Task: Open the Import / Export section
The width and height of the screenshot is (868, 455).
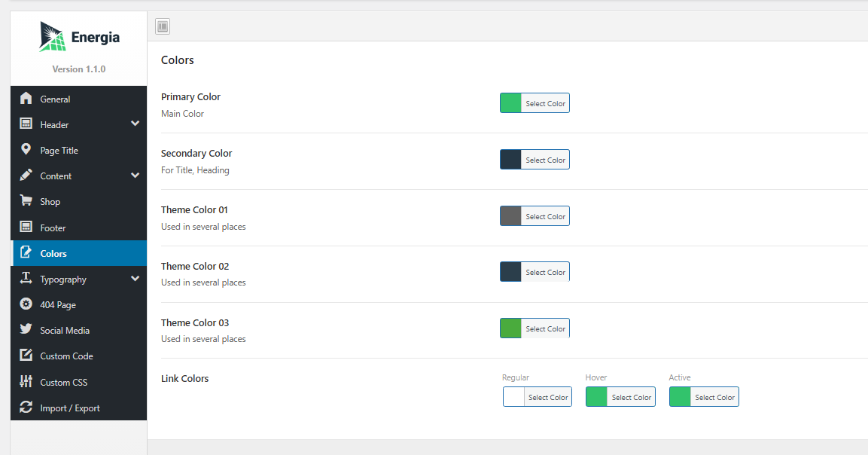Action: point(78,408)
